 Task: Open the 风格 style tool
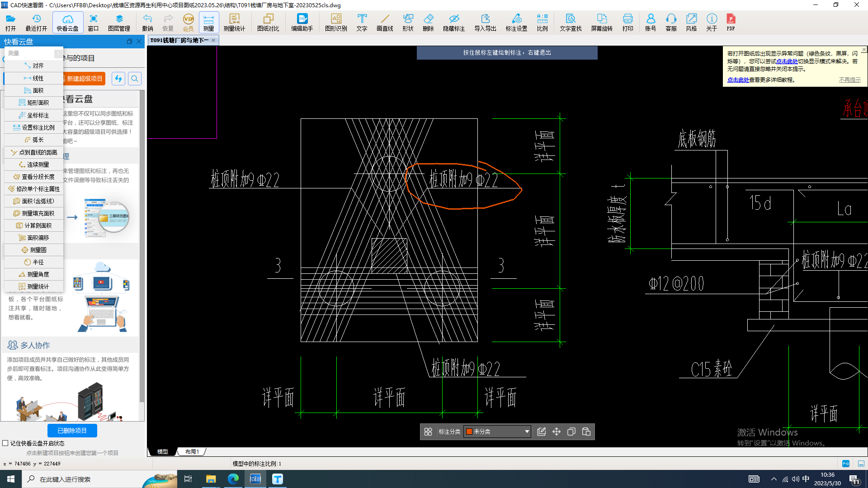[x=691, y=22]
